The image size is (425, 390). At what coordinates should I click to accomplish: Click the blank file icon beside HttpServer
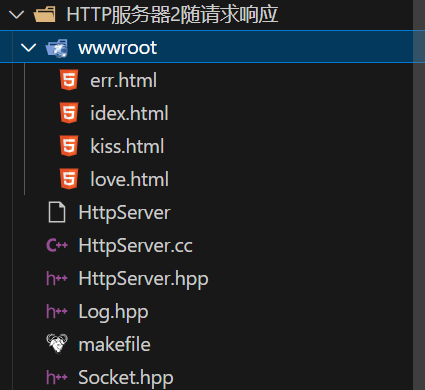(57, 212)
